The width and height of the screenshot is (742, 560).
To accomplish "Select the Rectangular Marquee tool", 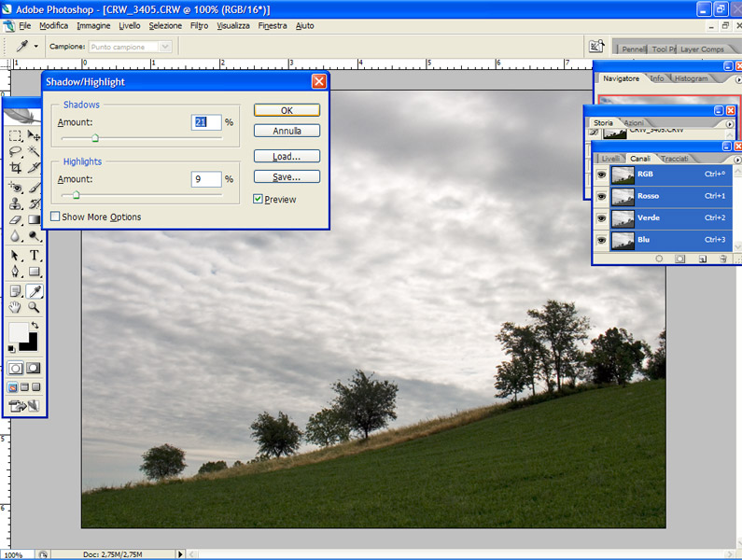I will point(16,135).
